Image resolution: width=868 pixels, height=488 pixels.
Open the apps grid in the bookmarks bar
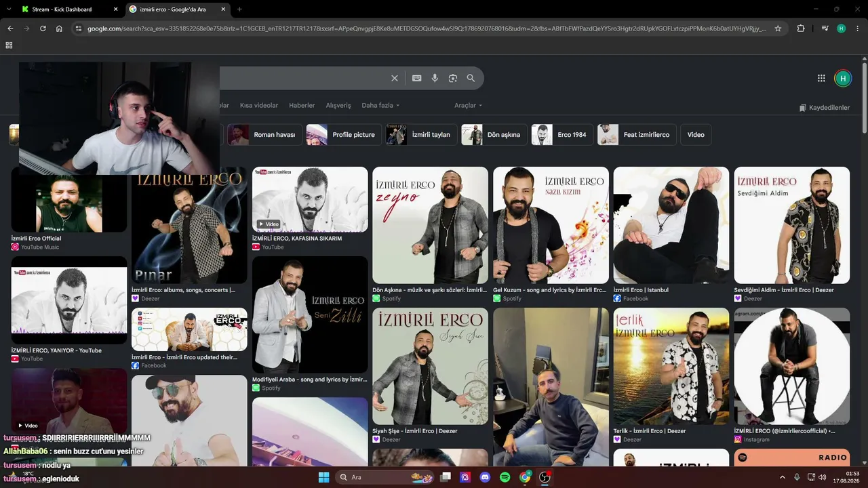9,45
